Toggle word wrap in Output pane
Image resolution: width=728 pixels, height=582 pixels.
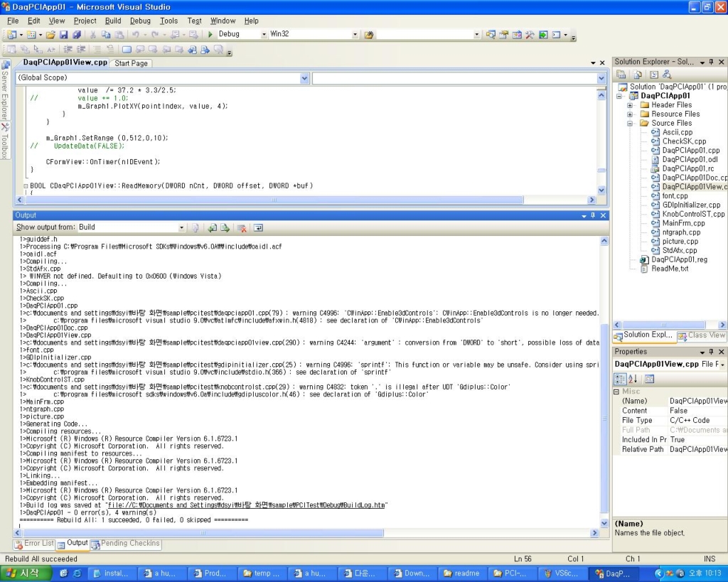coord(258,228)
